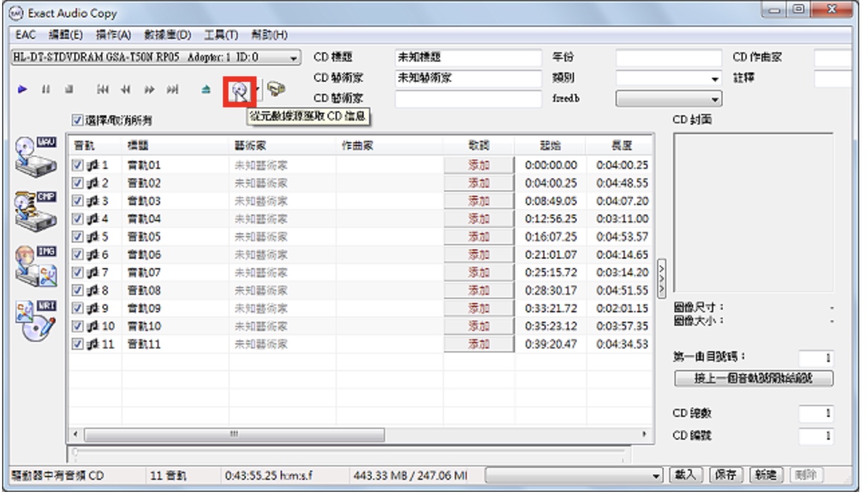Uncheck track 3 checkbox
Viewport: 868px width, 500px height.
point(78,201)
